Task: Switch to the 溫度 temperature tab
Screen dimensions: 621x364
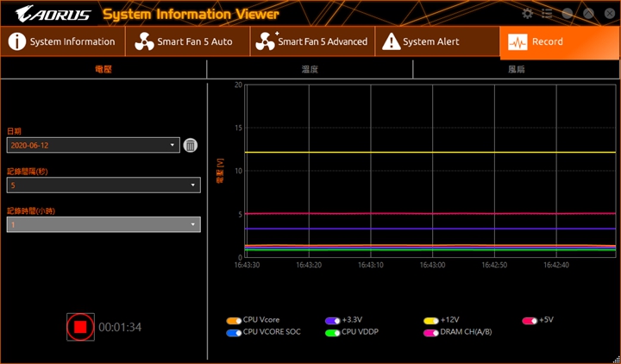Action: tap(310, 69)
